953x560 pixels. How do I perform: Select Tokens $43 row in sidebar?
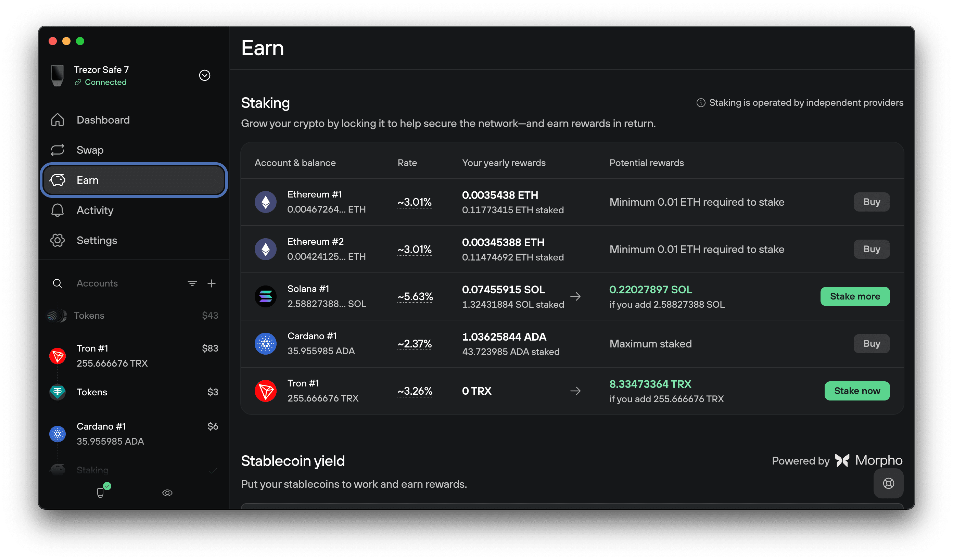pyautogui.click(x=134, y=316)
